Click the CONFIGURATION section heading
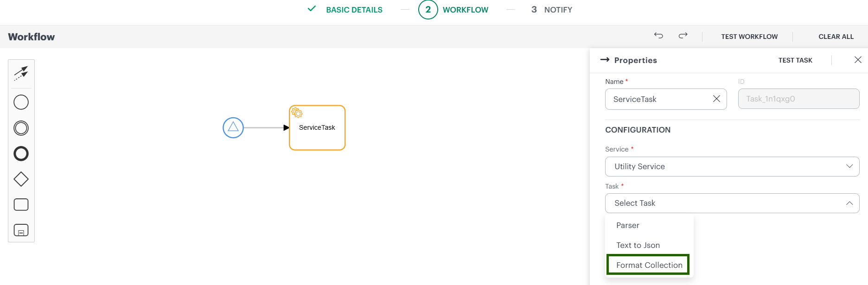868x285 pixels. coord(638,130)
